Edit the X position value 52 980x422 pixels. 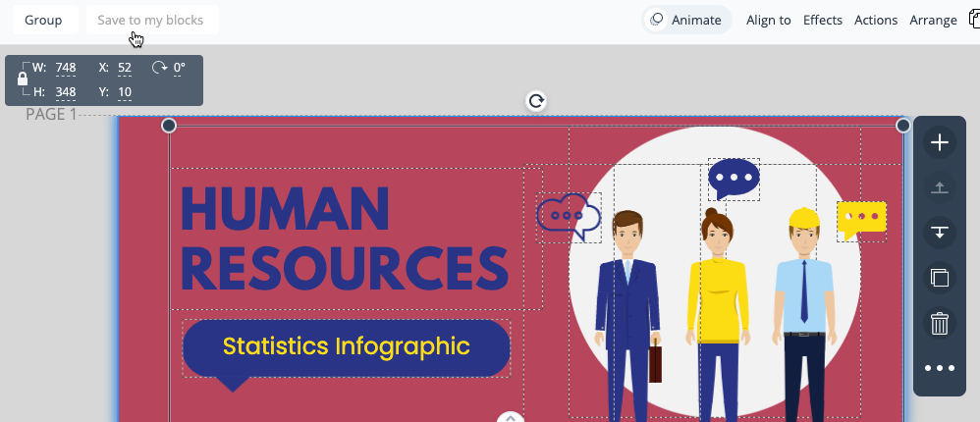[125, 68]
